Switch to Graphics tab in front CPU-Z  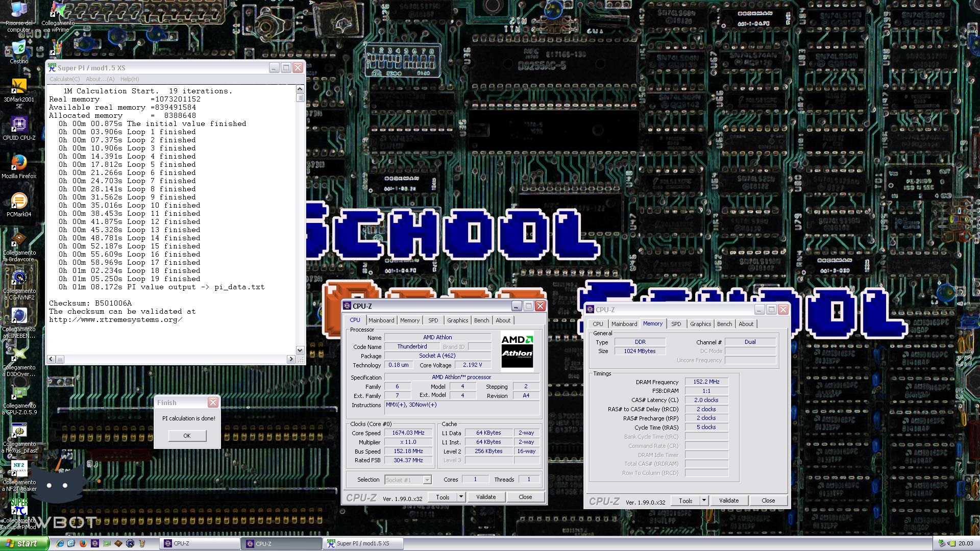tap(457, 320)
